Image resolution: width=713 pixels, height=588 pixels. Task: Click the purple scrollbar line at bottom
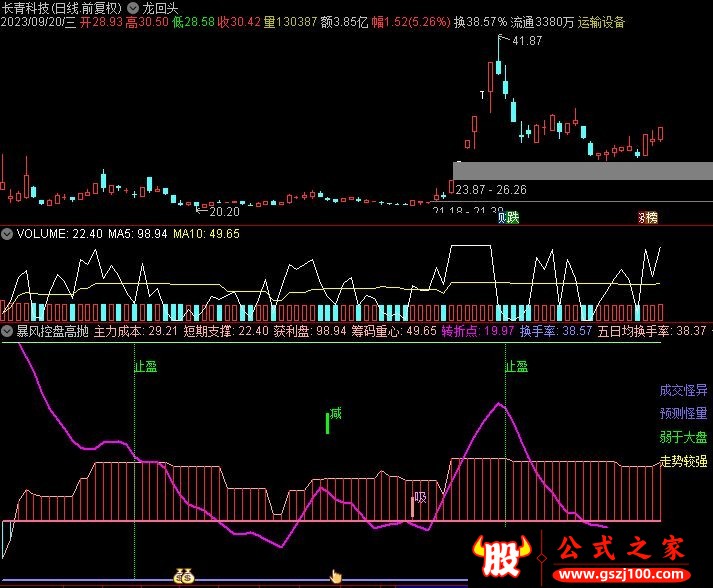[x=235, y=580]
